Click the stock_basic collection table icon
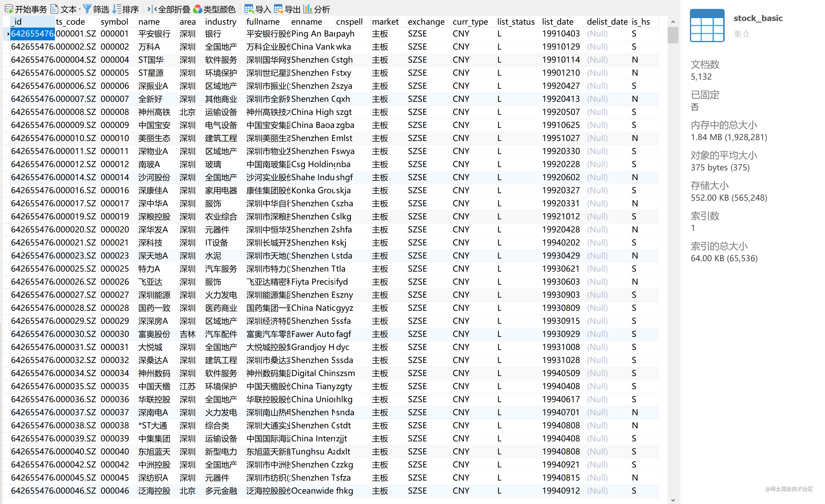 707,26
